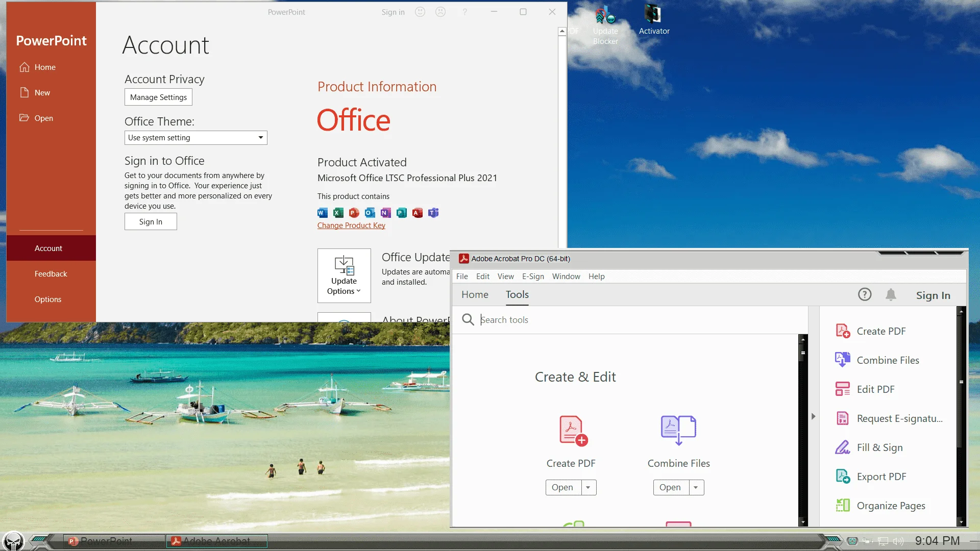The width and height of the screenshot is (980, 551).
Task: Select Edit PDF in Acrobat right pane
Action: [865, 389]
